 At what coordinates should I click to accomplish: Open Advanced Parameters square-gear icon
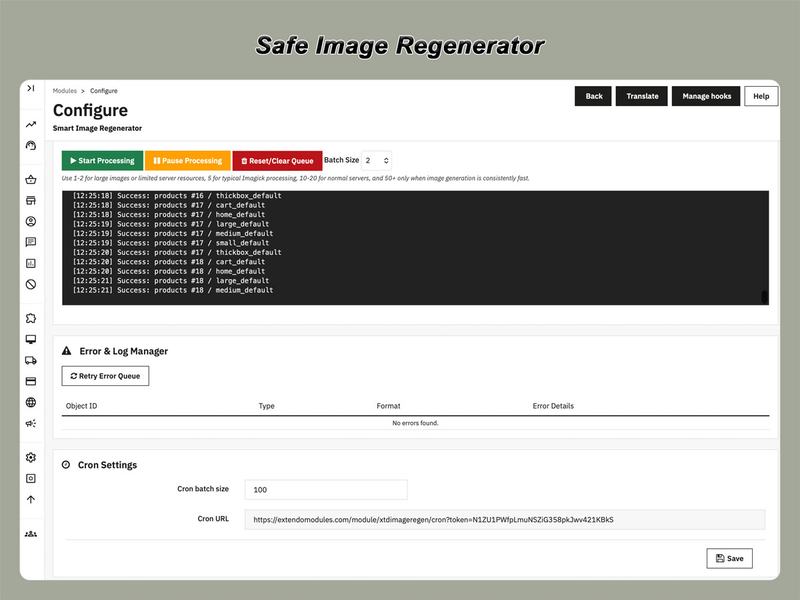click(x=31, y=478)
